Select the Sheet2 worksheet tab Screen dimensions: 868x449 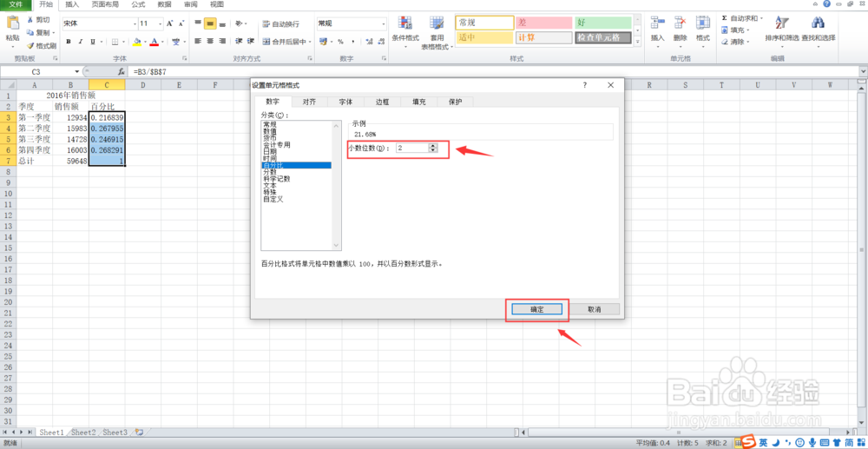tap(83, 432)
